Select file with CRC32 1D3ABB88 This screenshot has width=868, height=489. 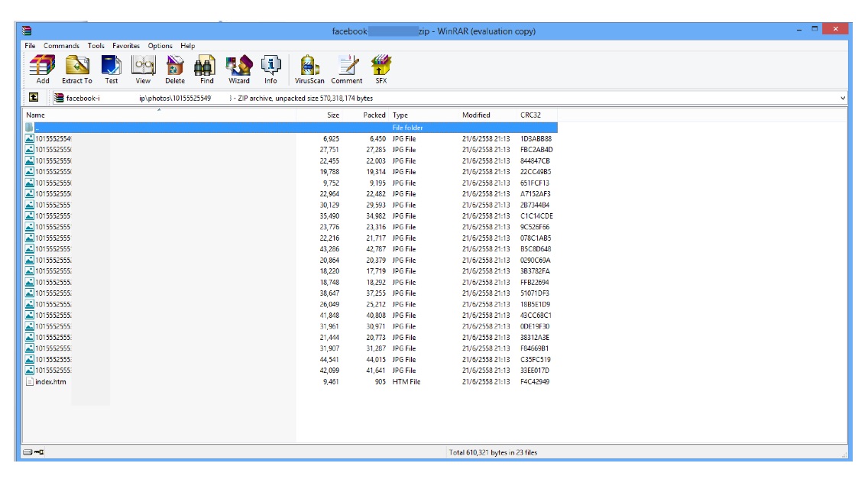click(x=290, y=138)
